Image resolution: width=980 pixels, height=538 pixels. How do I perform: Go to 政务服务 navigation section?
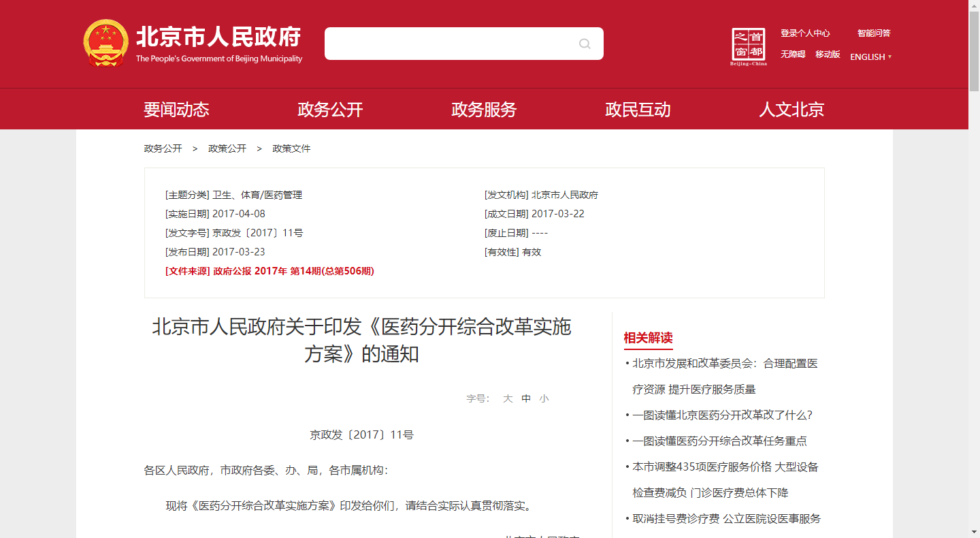point(484,110)
